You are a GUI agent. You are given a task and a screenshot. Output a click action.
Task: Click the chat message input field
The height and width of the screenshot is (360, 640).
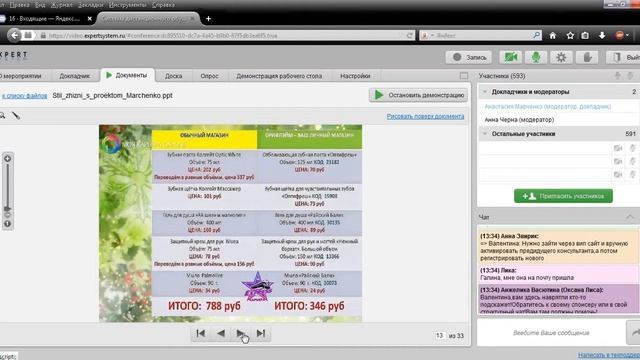pyautogui.click(x=551, y=333)
